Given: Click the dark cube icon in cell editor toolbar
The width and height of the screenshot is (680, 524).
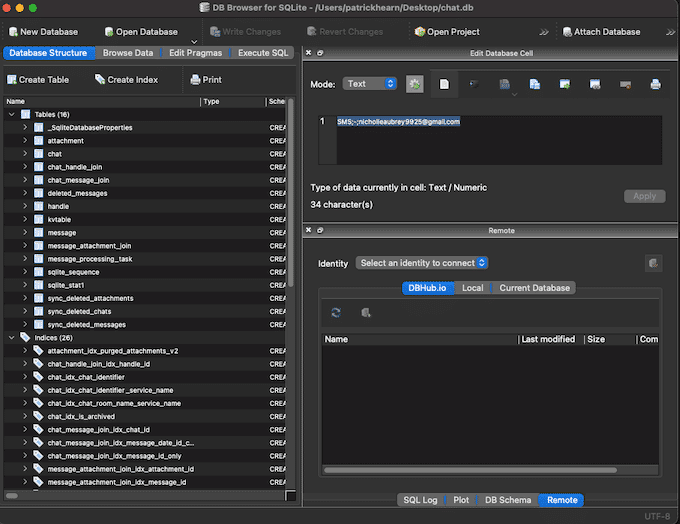Looking at the screenshot, I should click(474, 84).
